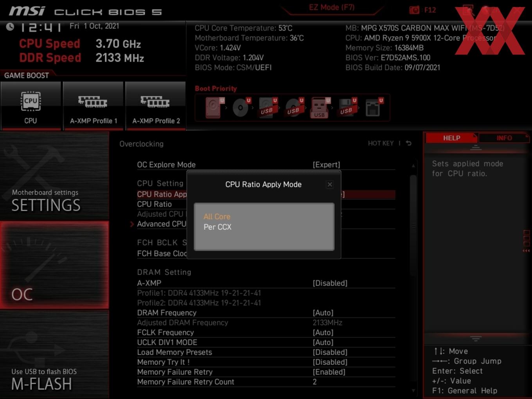Enable Game Boost CPU button
Screen dimensions: 532x399
[31, 106]
